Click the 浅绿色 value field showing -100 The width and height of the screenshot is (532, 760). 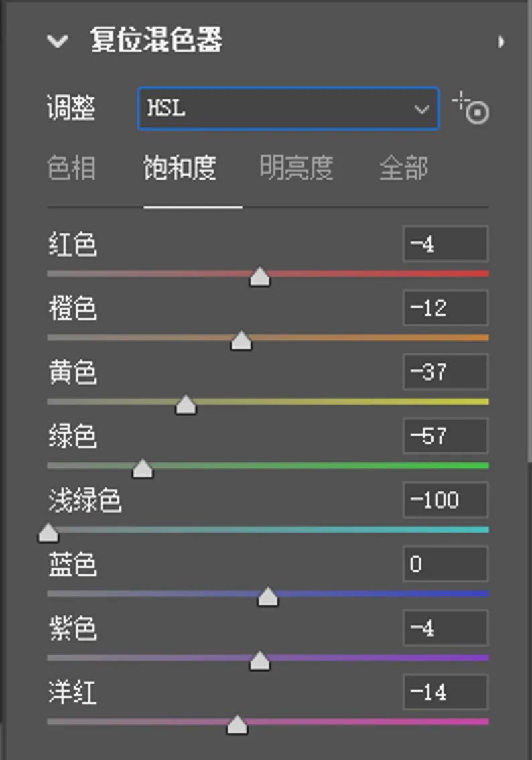click(x=445, y=500)
